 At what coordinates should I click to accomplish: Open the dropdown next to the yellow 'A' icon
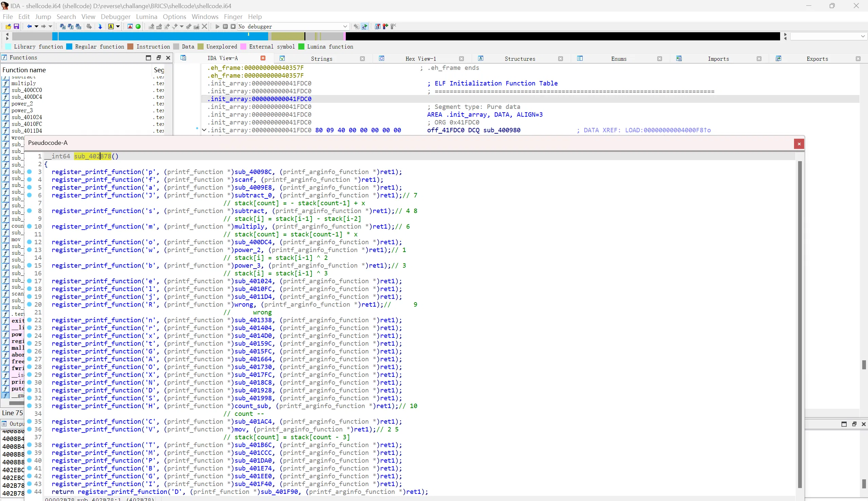point(118,26)
